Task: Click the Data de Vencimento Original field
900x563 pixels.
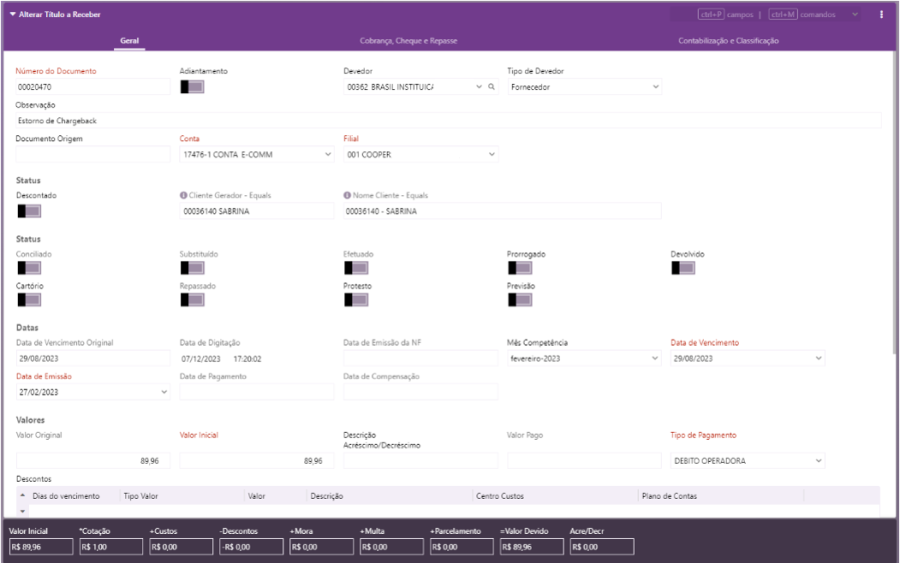Action: click(93, 359)
